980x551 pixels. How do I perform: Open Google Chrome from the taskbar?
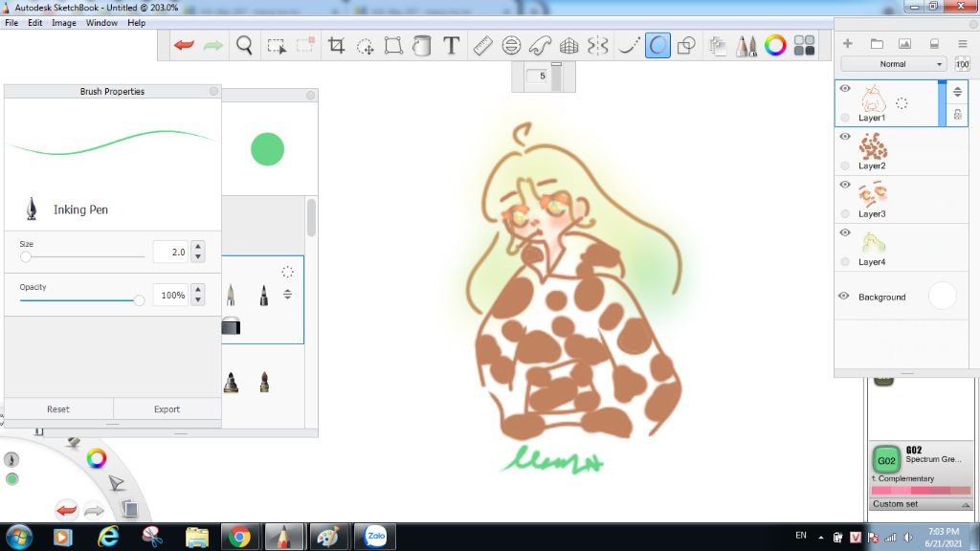pos(239,537)
